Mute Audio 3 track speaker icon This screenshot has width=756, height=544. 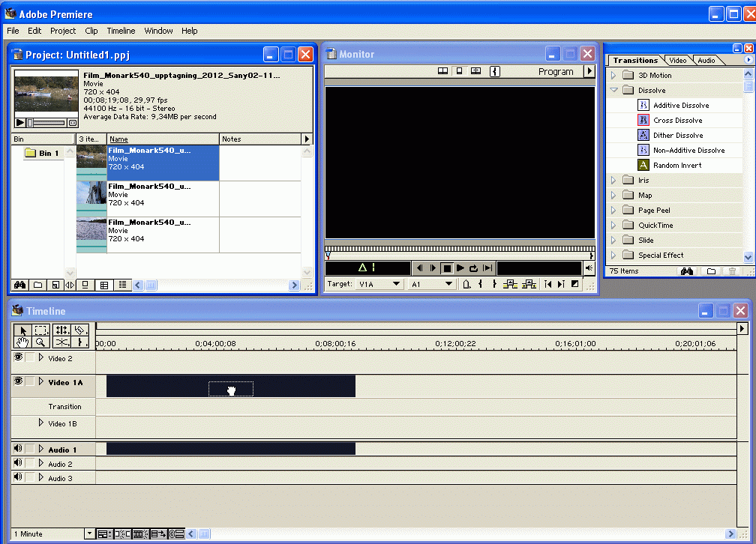pyautogui.click(x=18, y=477)
